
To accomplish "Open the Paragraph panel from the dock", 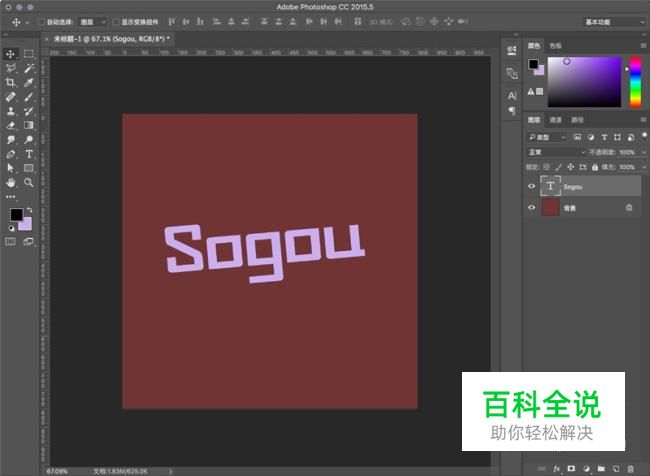I will (512, 110).
